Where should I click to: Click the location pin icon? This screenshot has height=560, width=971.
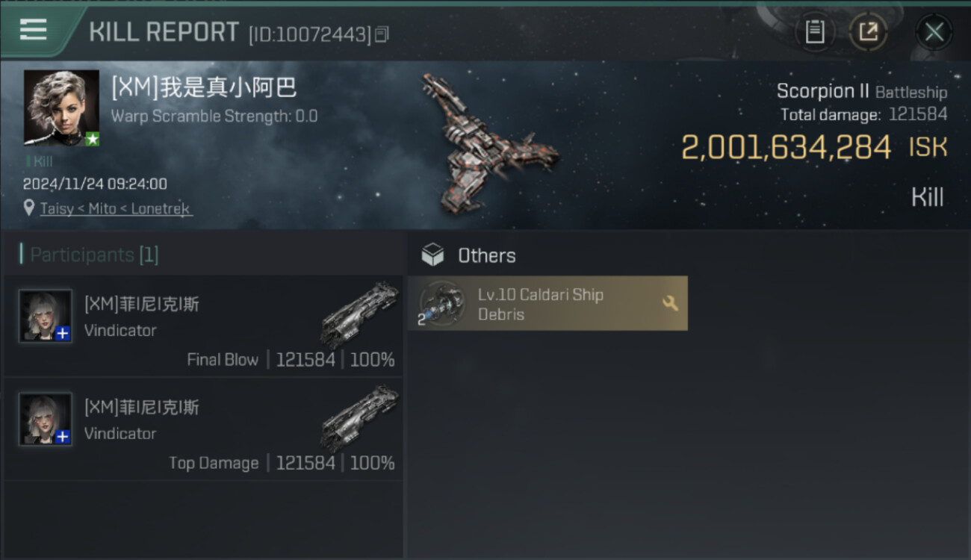tap(29, 208)
